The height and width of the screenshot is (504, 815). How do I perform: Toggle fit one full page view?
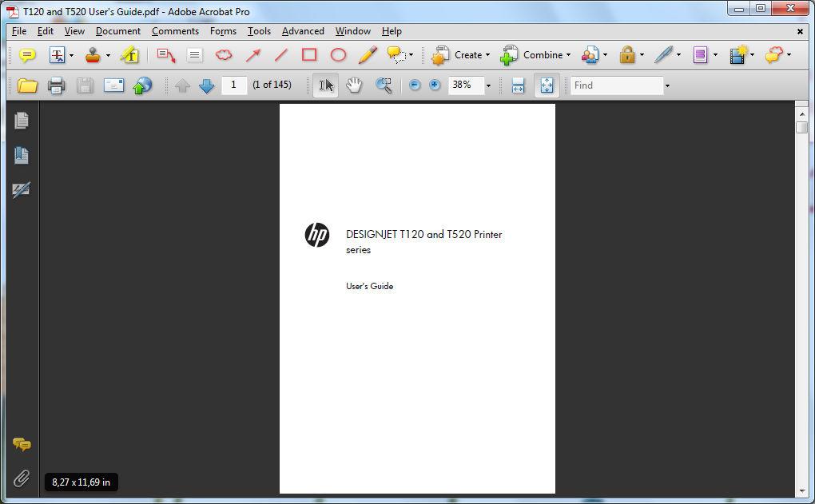coord(547,85)
